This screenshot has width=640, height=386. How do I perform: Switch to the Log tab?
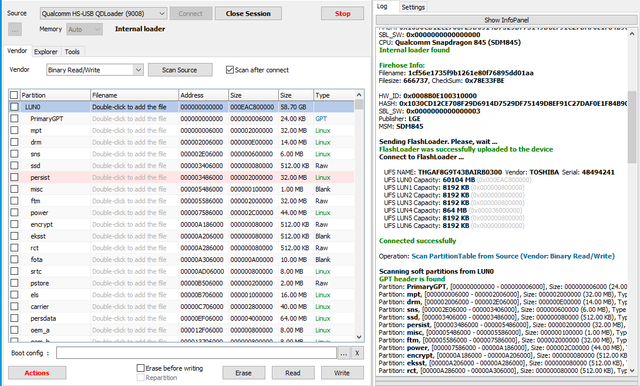click(382, 6)
